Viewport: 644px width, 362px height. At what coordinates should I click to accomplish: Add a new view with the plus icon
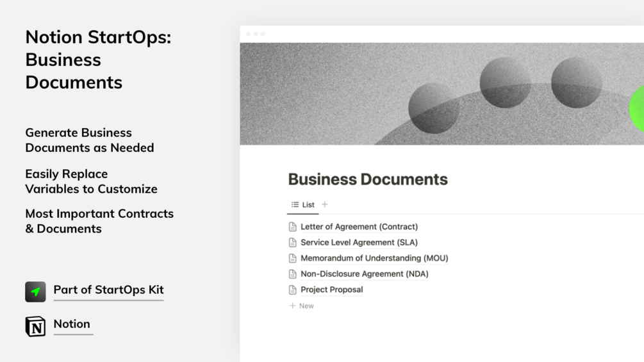324,204
